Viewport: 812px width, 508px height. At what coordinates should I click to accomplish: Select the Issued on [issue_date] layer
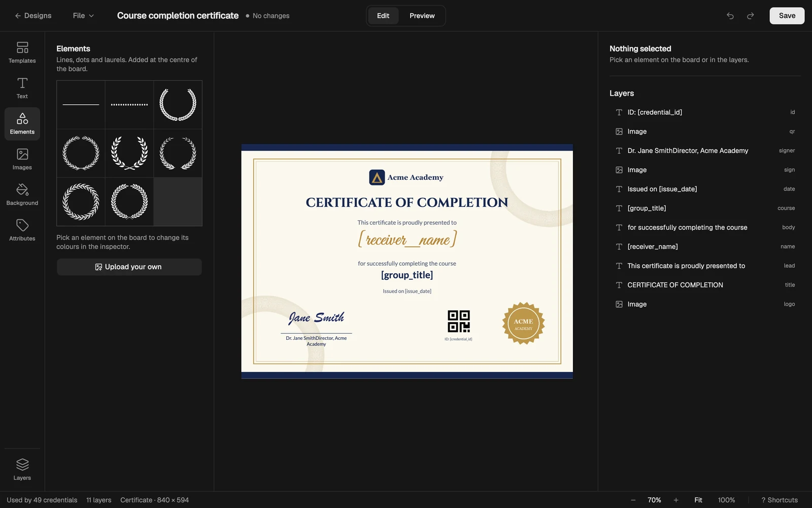click(705, 189)
